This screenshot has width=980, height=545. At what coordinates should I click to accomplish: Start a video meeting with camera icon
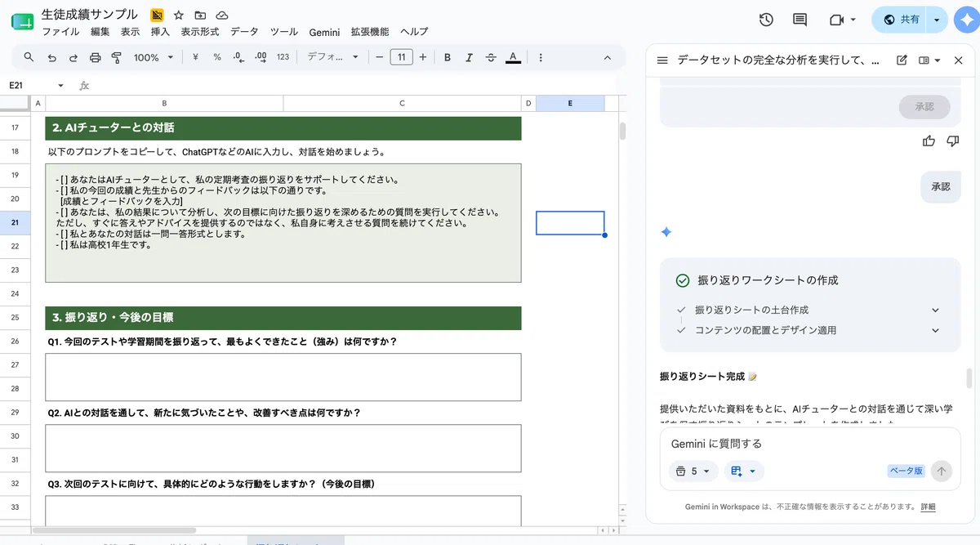tap(835, 20)
